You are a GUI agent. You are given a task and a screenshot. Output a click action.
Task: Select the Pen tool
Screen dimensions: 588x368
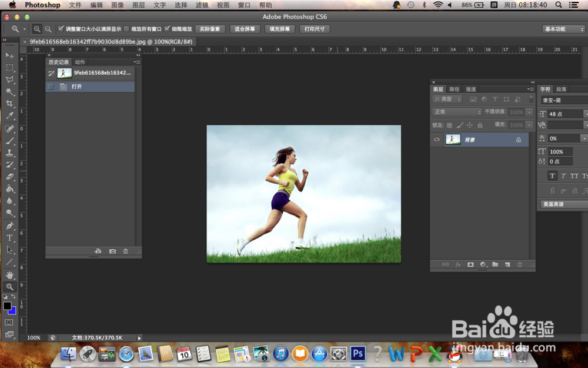9,226
